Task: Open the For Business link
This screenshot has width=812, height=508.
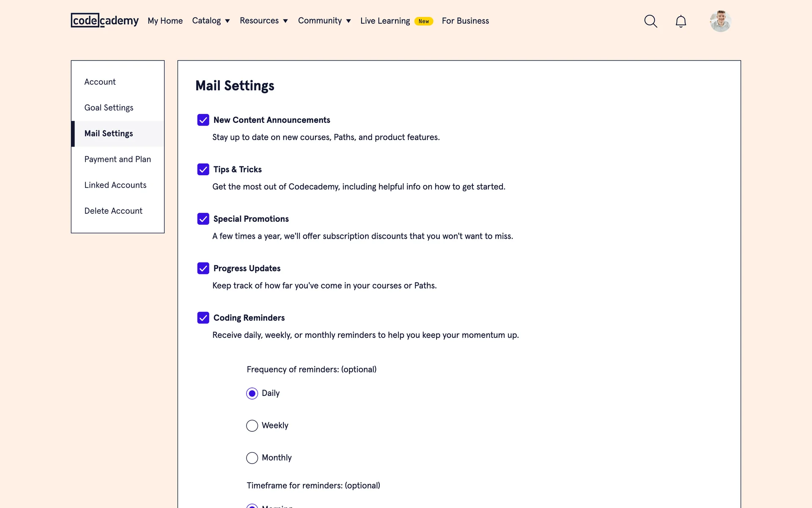Action: pyautogui.click(x=465, y=21)
